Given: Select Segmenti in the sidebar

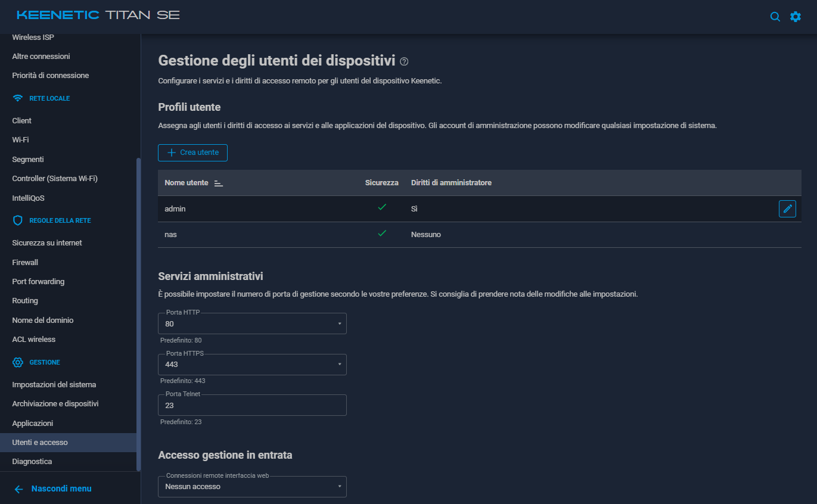Looking at the screenshot, I should point(28,160).
